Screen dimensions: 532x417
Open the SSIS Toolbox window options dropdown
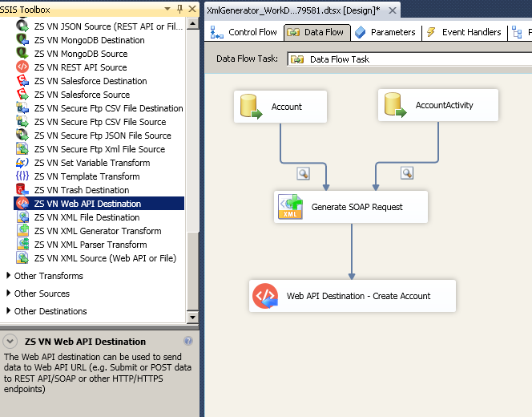[167, 10]
